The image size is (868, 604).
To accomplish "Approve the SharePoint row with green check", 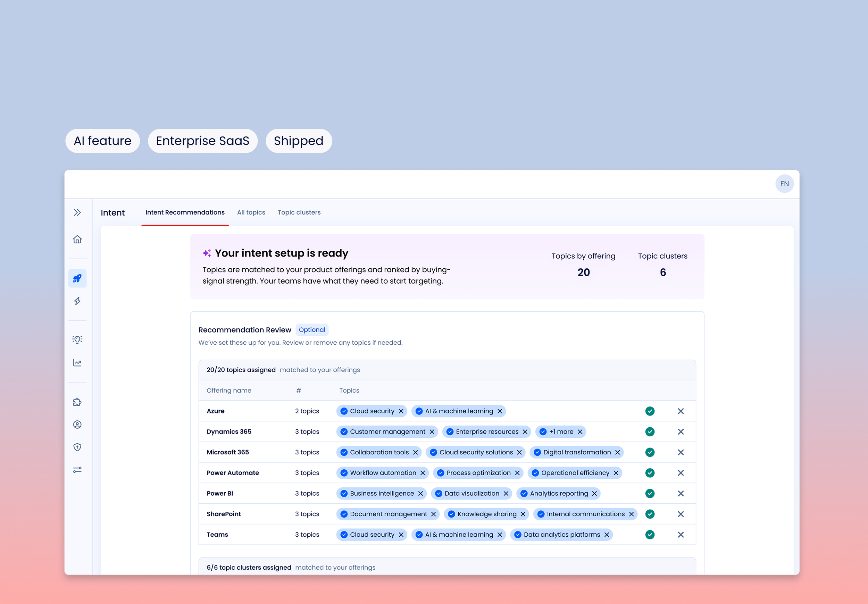I will (650, 514).
